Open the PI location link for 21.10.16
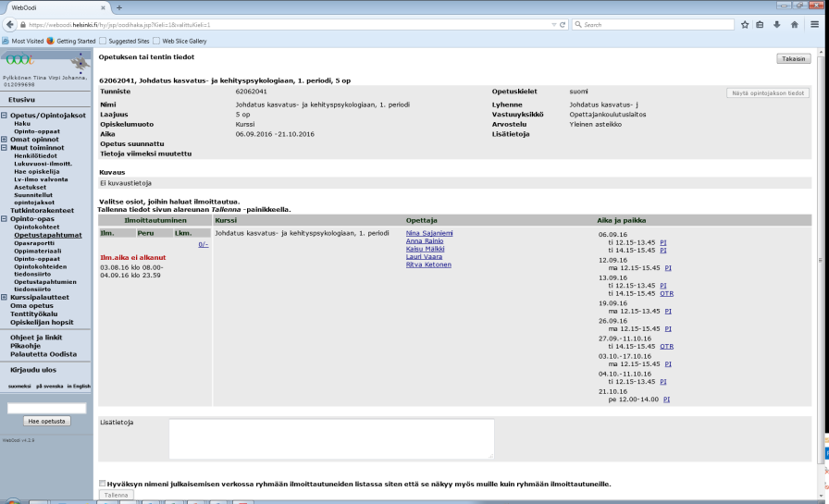 click(x=666, y=400)
